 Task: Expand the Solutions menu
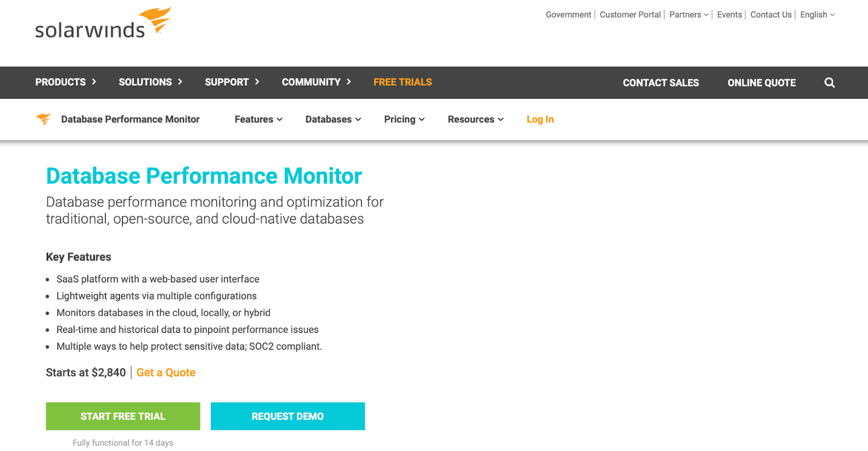(x=150, y=82)
